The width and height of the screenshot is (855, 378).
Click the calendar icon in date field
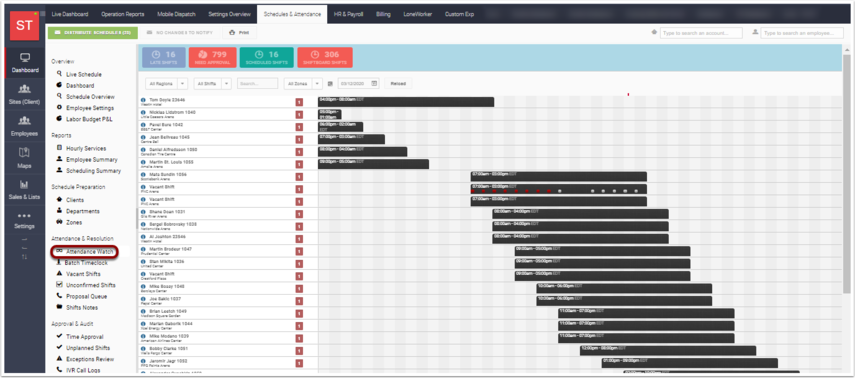374,83
